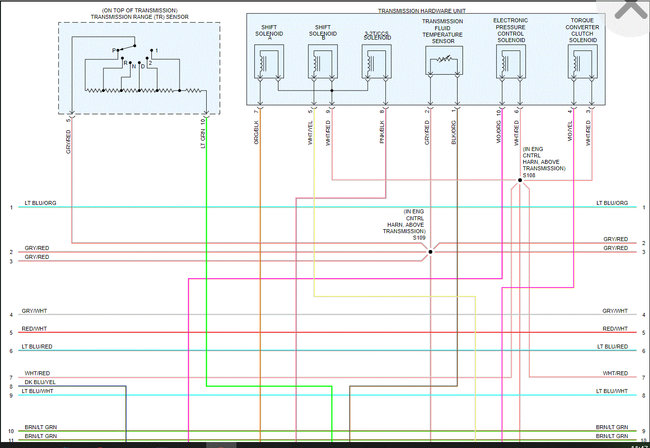The width and height of the screenshot is (650, 448).
Task: Select the 'WHT/RED' label beside right pin 7
Action: [616, 373]
